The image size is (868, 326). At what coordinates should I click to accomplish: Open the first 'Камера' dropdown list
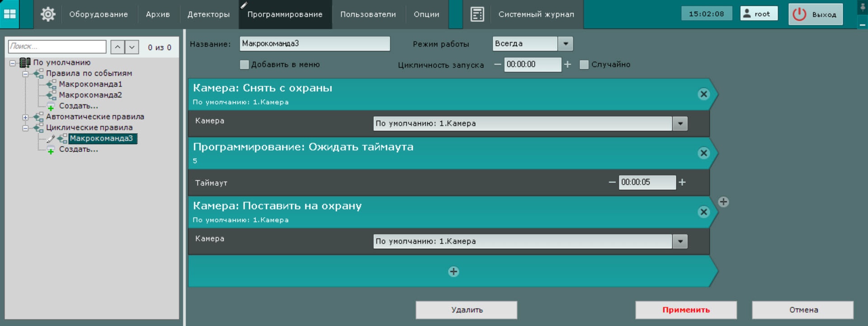tap(680, 124)
